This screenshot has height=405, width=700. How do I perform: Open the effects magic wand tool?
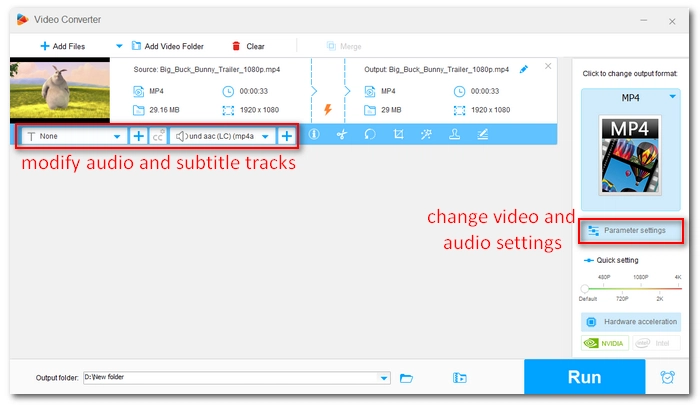click(427, 135)
